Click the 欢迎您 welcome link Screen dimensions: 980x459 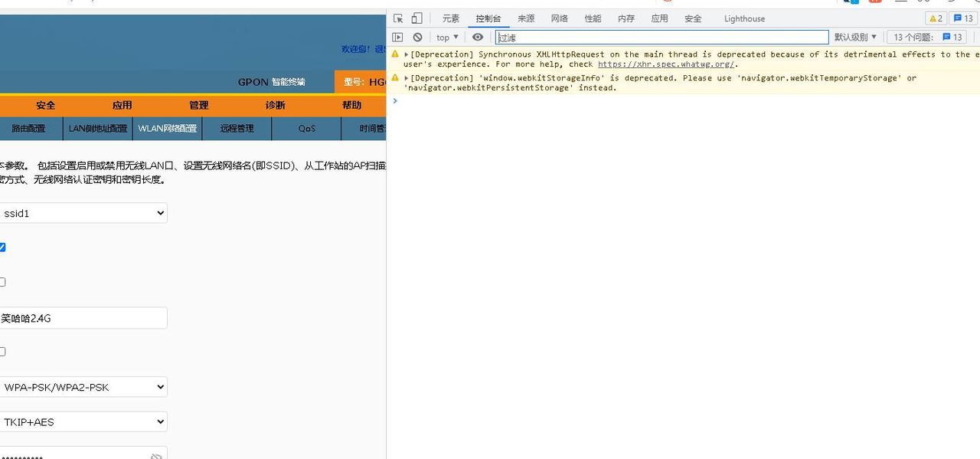pos(355,49)
